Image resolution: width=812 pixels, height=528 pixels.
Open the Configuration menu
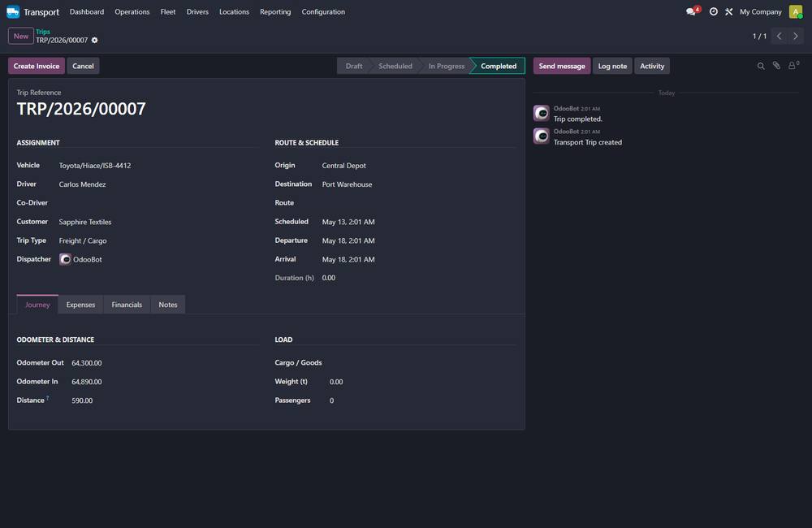click(323, 11)
